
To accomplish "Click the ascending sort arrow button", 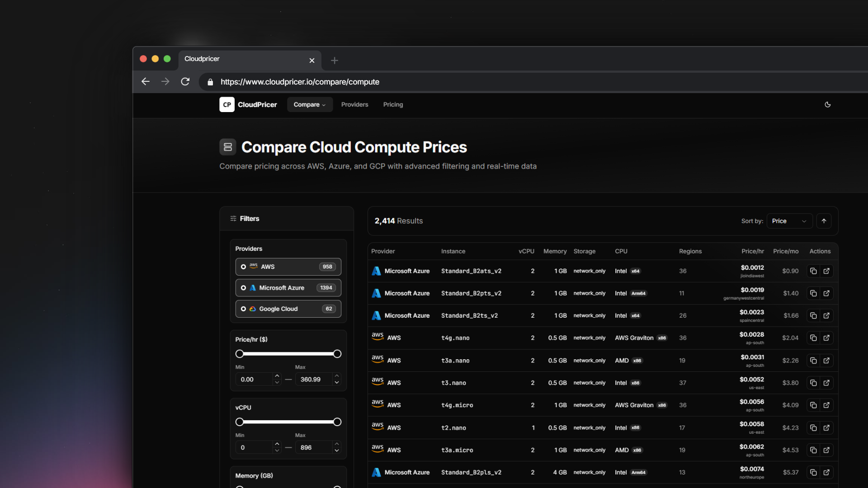I will [824, 221].
